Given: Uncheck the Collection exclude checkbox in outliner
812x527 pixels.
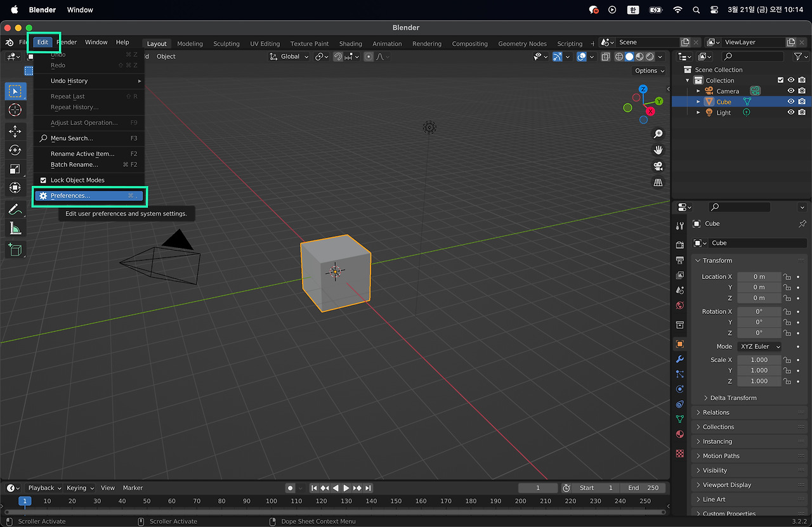Looking at the screenshot, I should tap(780, 81).
